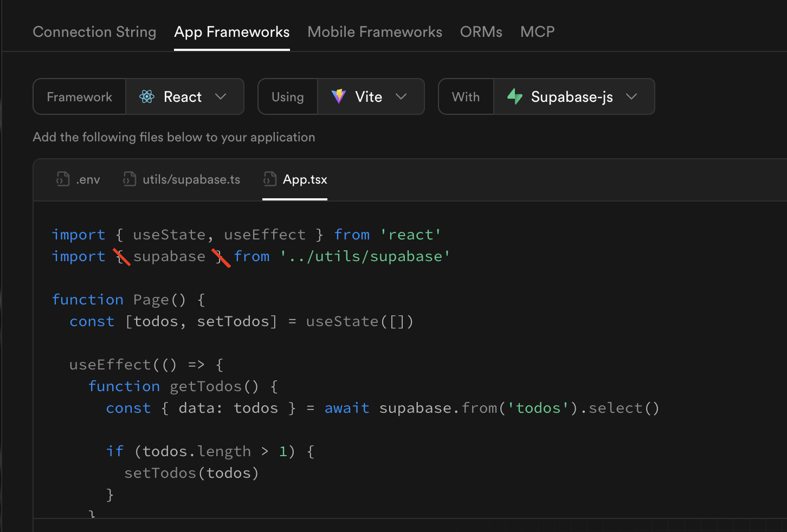Click the strikethrough mark after supabase word
This screenshot has height=532, width=787.
(222, 257)
